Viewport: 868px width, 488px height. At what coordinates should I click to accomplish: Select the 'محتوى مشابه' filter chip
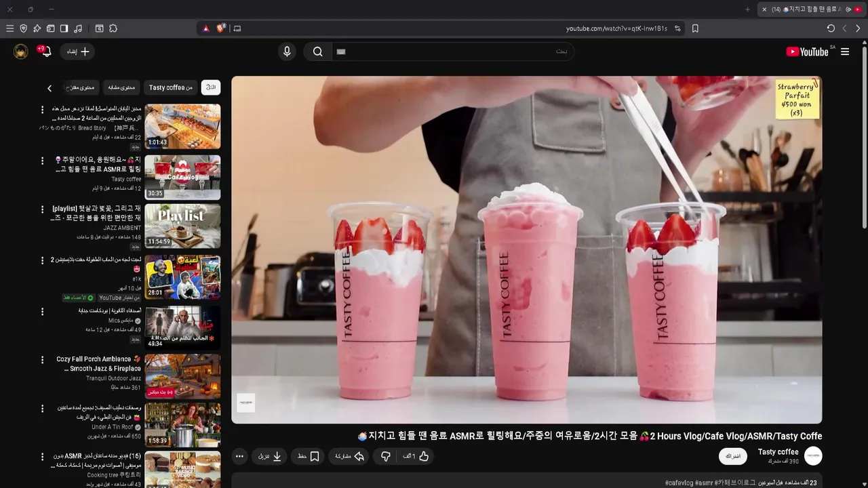pos(122,87)
